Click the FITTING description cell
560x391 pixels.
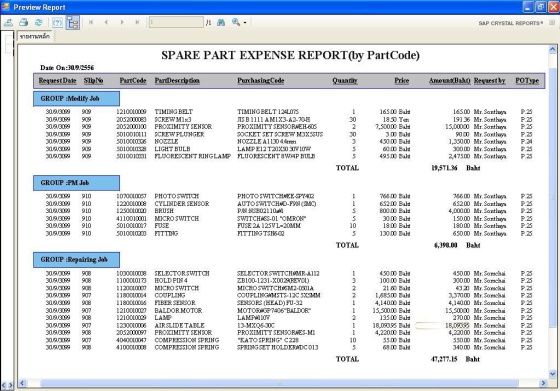click(166, 234)
